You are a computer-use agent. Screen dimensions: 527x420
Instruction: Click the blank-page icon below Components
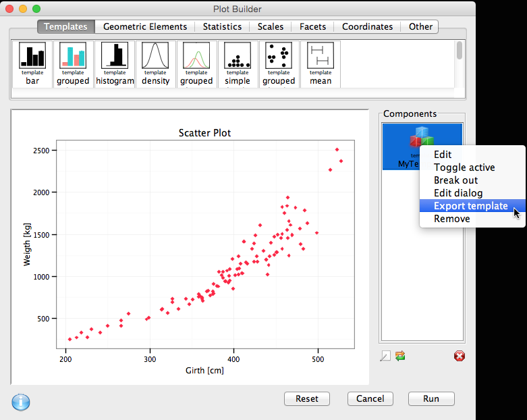click(385, 356)
